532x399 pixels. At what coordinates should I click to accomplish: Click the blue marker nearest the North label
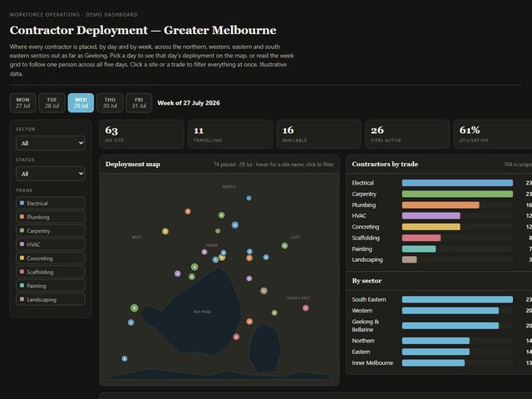(x=249, y=198)
